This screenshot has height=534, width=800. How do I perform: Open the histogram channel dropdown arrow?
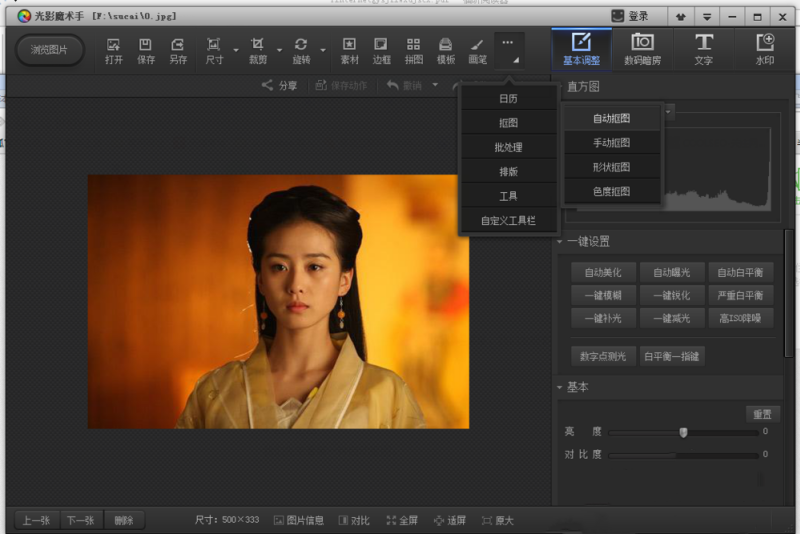pos(668,112)
